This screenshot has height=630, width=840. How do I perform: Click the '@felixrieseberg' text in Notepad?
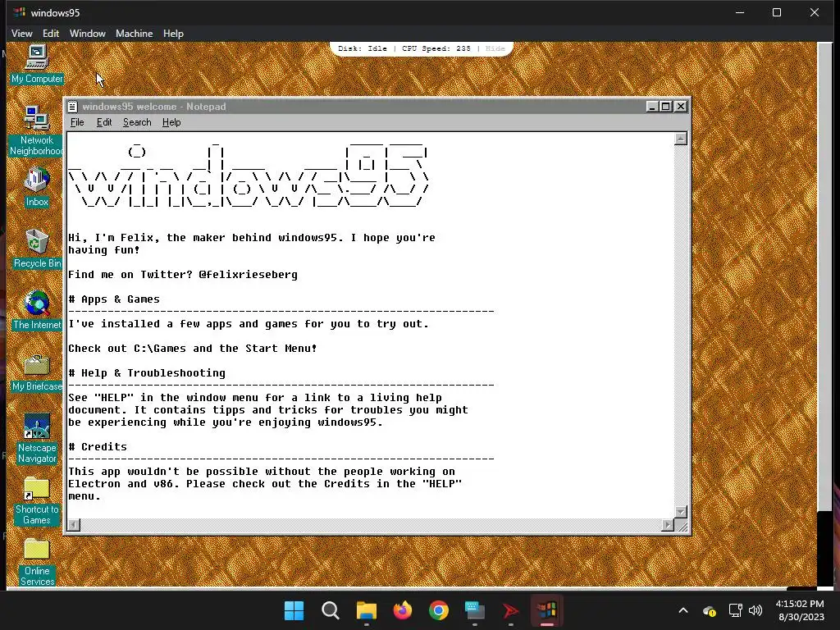click(x=248, y=274)
